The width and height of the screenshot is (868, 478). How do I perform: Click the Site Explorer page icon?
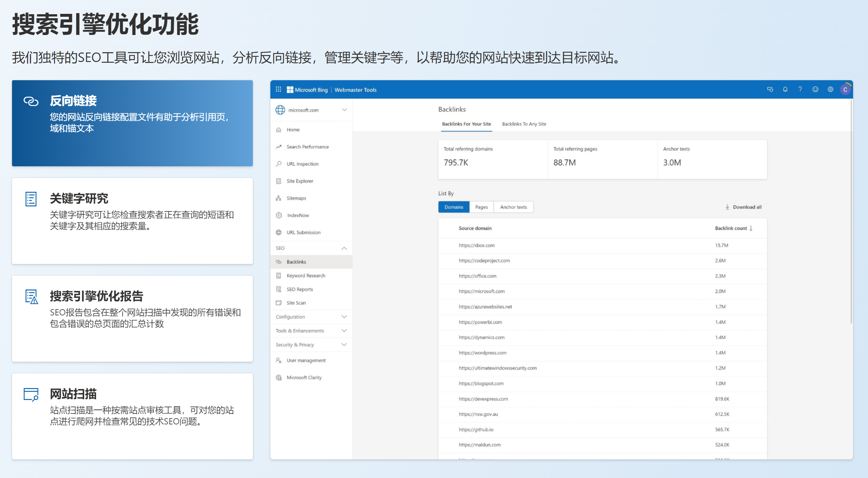tap(279, 181)
